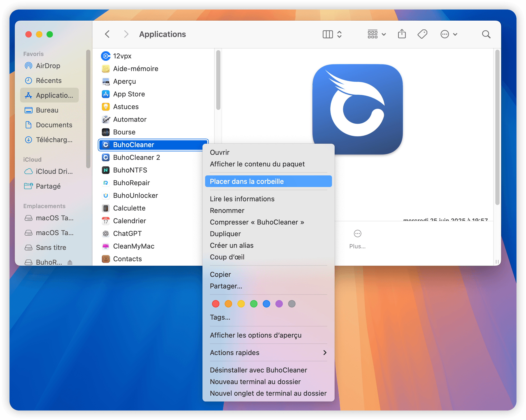Open the 12vpx app icon
The width and height of the screenshot is (526, 420).
(x=106, y=56)
